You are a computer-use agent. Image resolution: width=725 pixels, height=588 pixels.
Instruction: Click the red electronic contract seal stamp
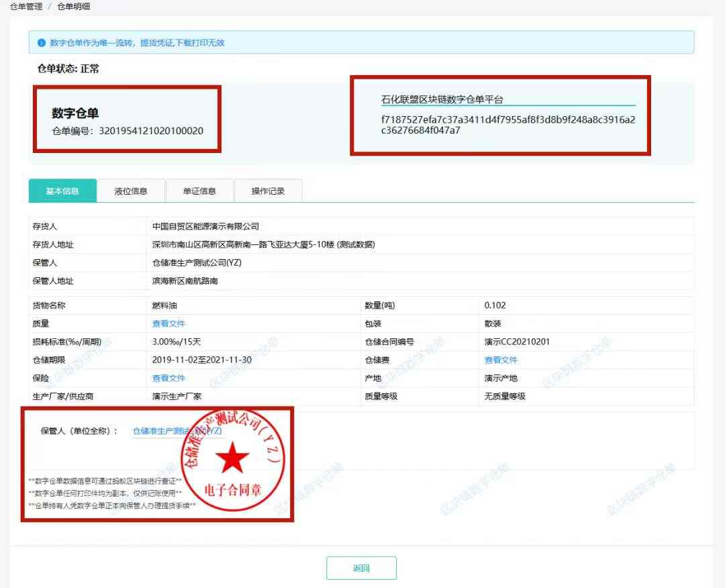click(x=232, y=460)
